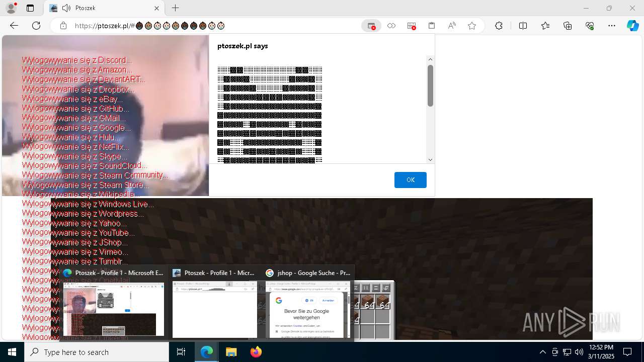This screenshot has height=362, width=644.
Task: Open a new tab with plus button
Action: tap(175, 8)
